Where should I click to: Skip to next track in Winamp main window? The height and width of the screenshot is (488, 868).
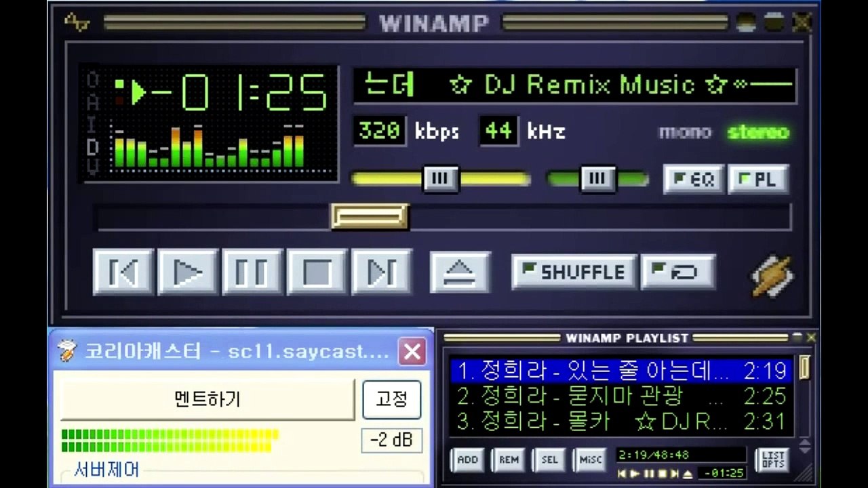381,272
